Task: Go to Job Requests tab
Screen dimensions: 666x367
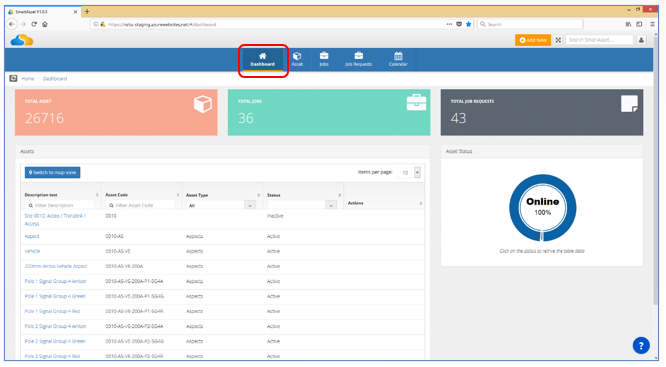Action: 358,59
